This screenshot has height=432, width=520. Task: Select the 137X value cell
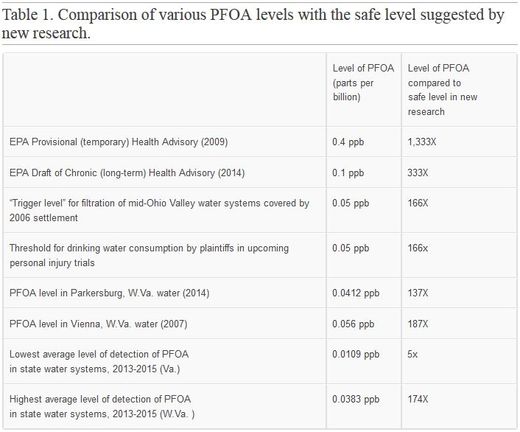click(x=417, y=293)
